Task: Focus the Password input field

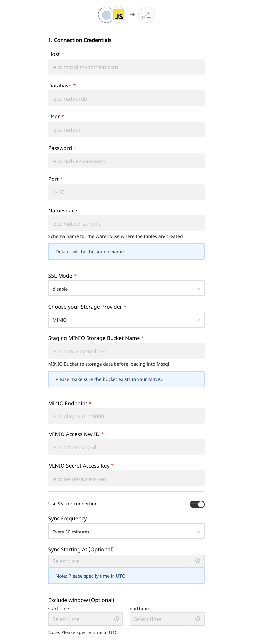Action: tap(126, 161)
